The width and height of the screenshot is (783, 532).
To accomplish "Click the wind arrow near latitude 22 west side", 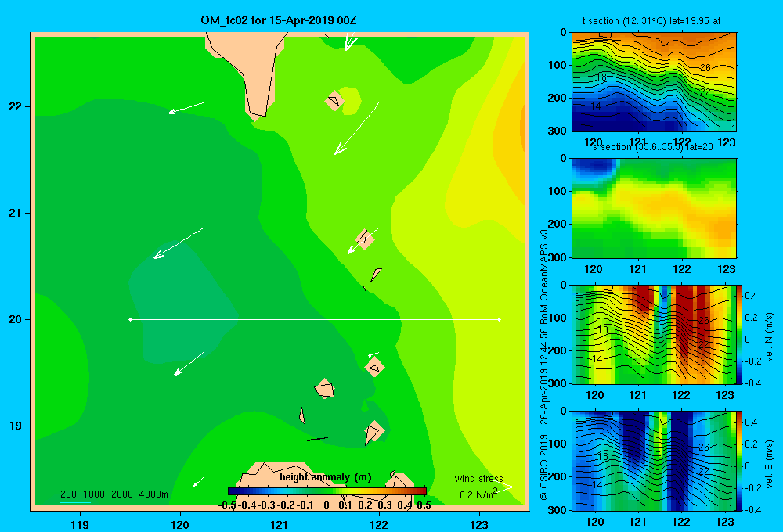I will click(186, 108).
